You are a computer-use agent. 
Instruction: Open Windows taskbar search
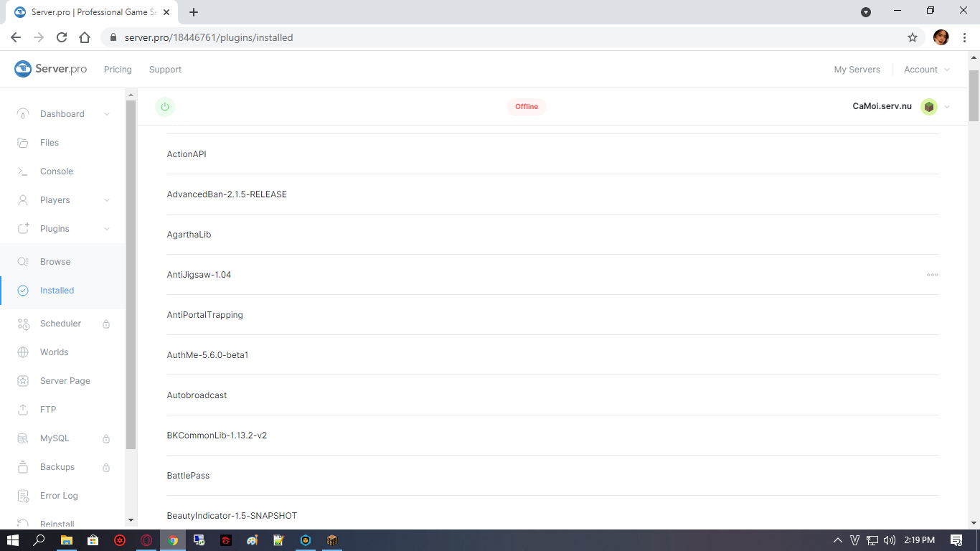point(40,540)
